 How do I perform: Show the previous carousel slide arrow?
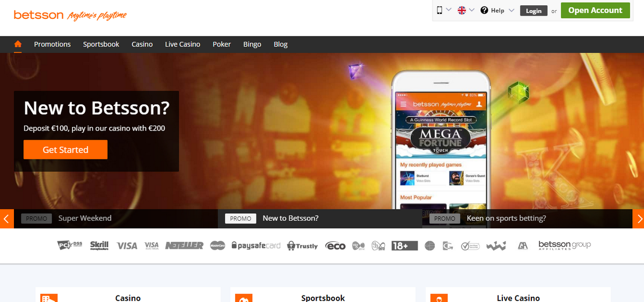pyautogui.click(x=6, y=219)
